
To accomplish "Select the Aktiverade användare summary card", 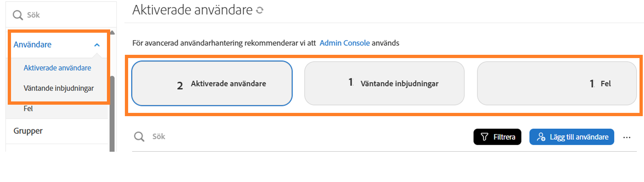I will (212, 83).
